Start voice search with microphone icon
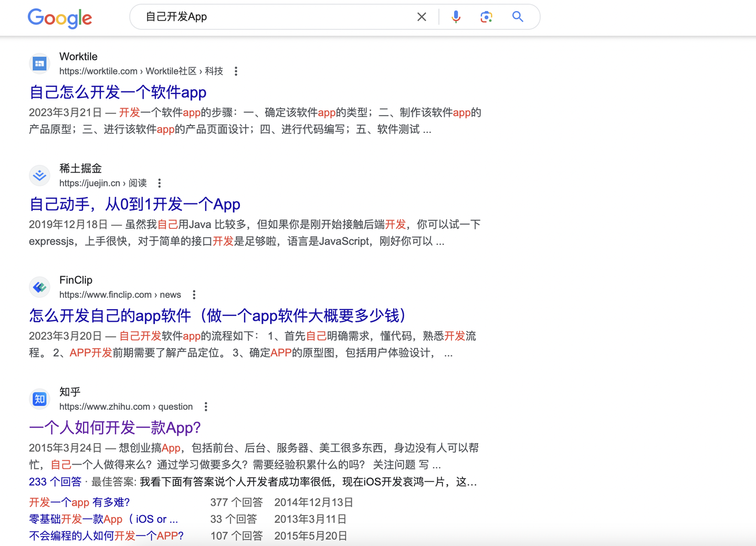Screen dimensions: 756x546 (456, 17)
